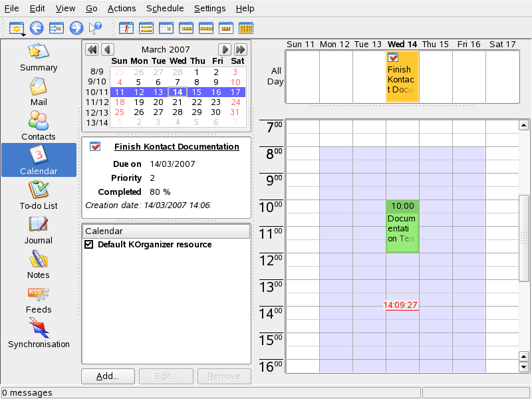The image size is (532, 399).
Task: Click the Add... resource button
Action: [108, 376]
